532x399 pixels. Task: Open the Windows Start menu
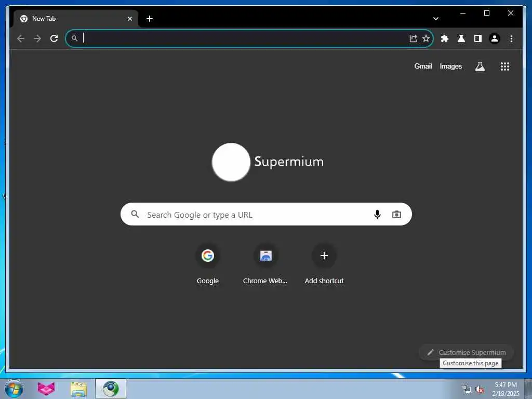coord(14,389)
